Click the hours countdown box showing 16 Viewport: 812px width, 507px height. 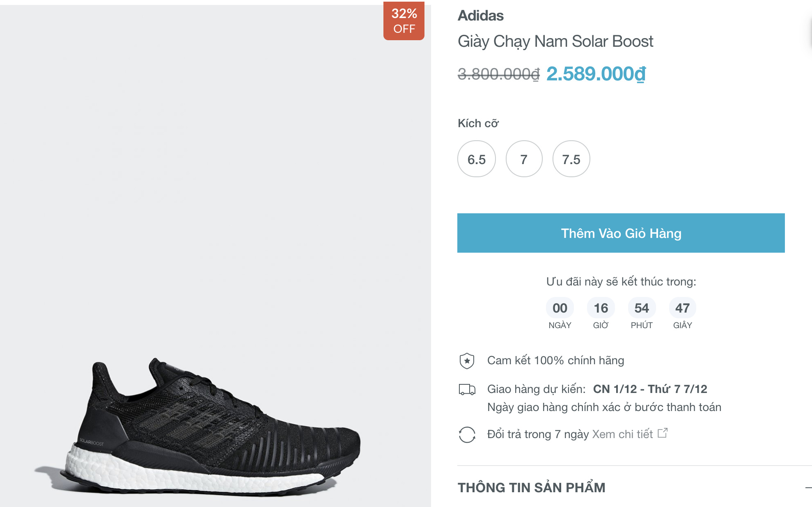[601, 308]
